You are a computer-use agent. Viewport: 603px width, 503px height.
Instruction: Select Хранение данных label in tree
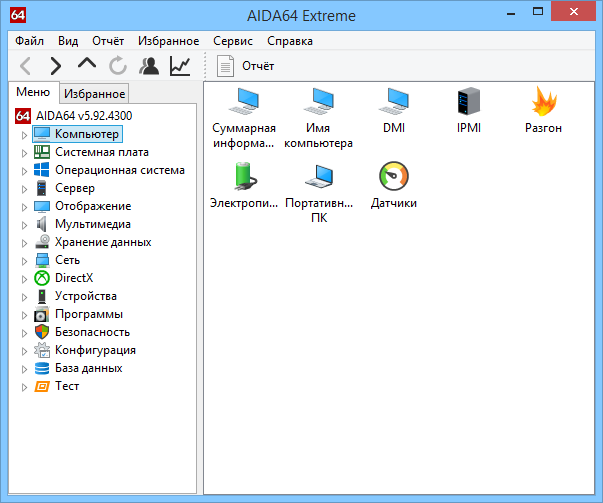pyautogui.click(x=103, y=242)
